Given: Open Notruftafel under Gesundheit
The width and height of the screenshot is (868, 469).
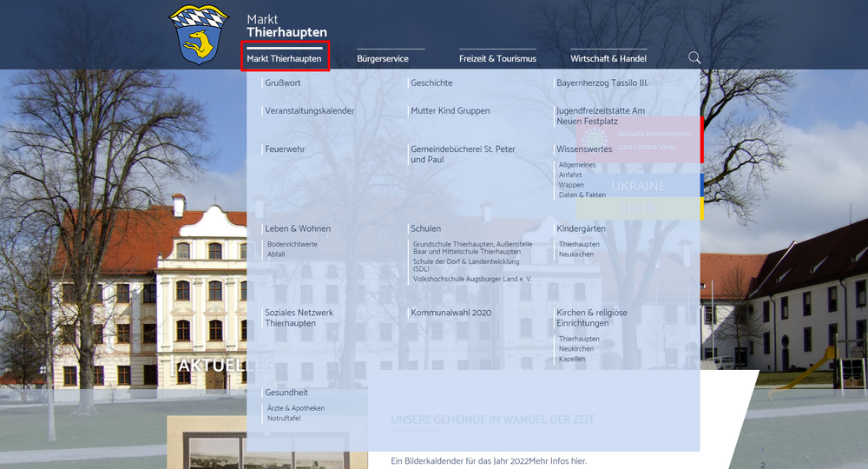Looking at the screenshot, I should 284,418.
